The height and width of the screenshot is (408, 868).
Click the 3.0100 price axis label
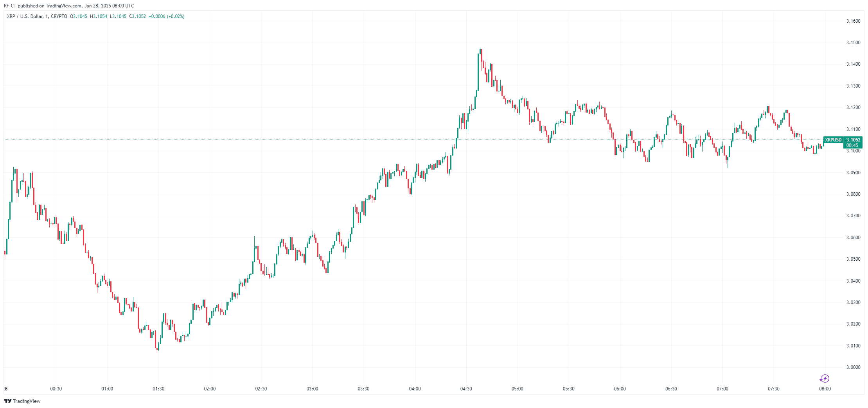853,346
